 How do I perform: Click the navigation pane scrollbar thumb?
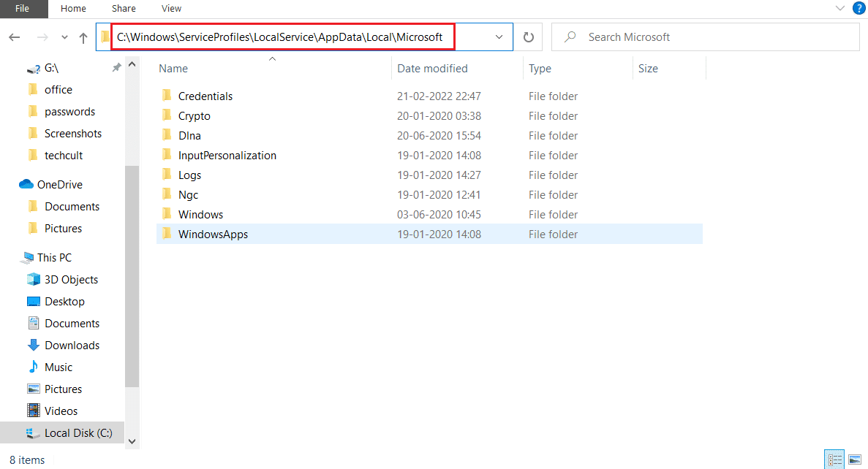(x=132, y=276)
